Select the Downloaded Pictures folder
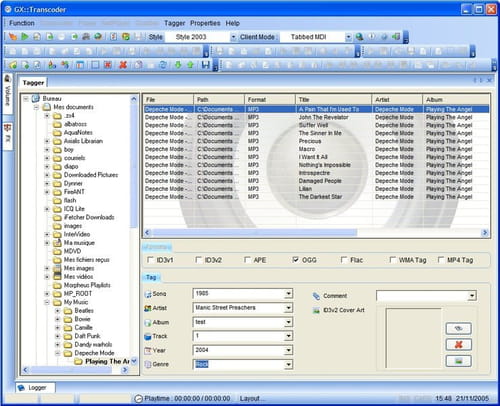500x406 pixels. click(91, 175)
